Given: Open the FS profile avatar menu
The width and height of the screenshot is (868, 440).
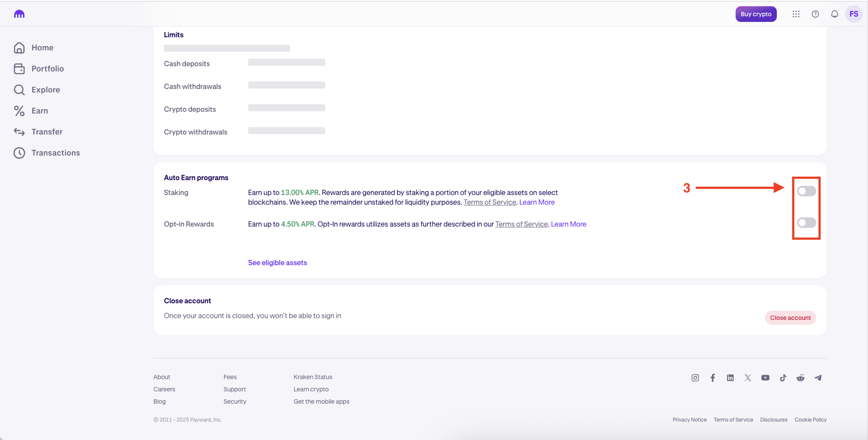Looking at the screenshot, I should (x=854, y=14).
